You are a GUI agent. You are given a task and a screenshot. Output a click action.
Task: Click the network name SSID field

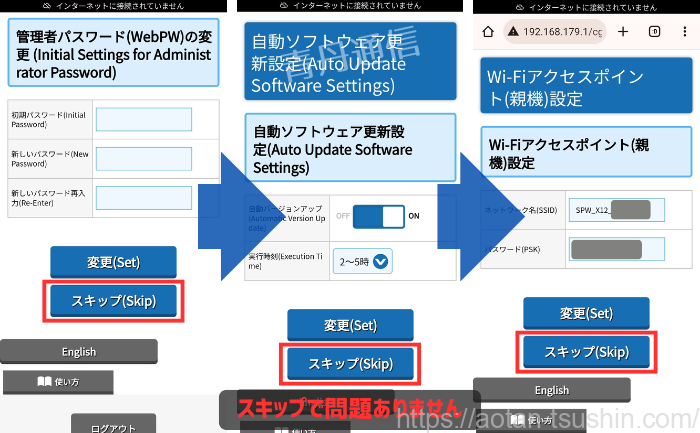[x=613, y=210]
